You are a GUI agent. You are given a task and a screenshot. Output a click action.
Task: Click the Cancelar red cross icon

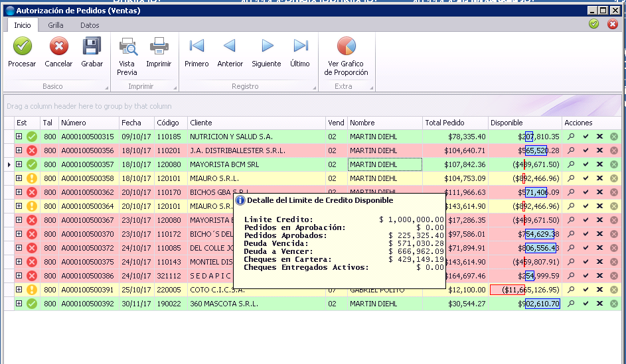click(58, 46)
